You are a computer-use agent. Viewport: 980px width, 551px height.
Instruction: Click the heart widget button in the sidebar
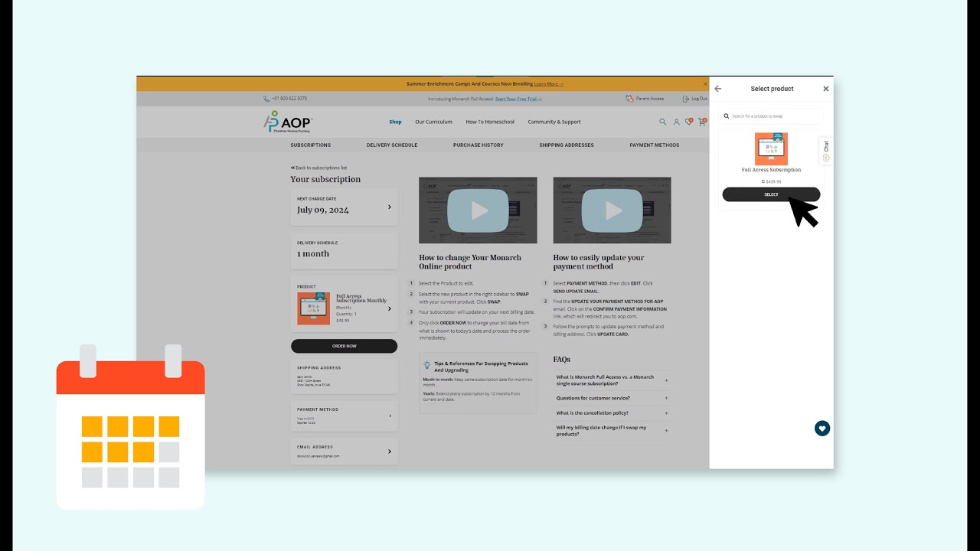coord(822,429)
